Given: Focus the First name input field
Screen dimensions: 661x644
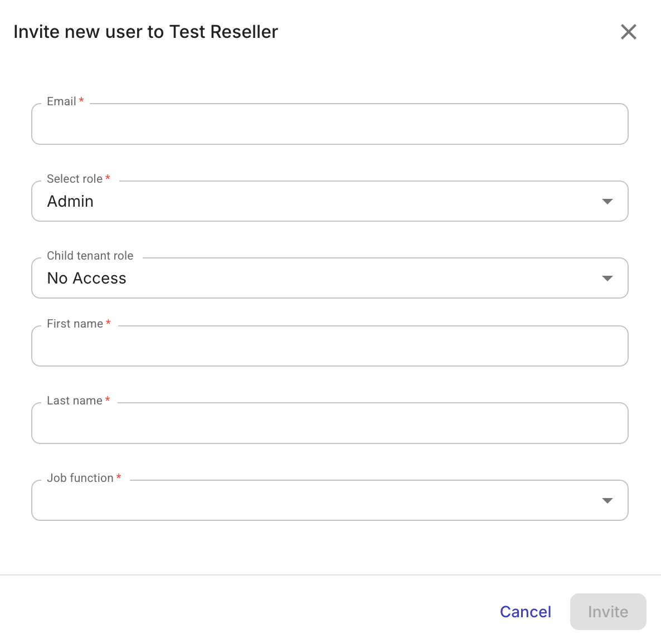Looking at the screenshot, I should pyautogui.click(x=329, y=346).
